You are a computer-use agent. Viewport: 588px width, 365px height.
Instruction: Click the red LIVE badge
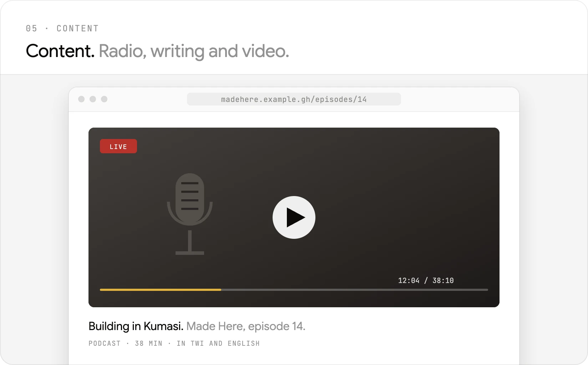[118, 146]
